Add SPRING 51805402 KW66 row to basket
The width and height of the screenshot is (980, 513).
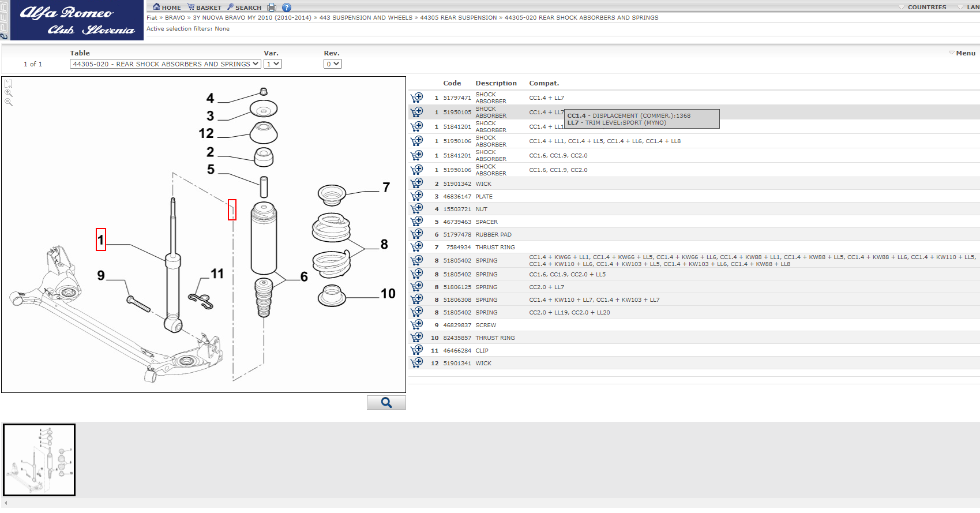417,260
